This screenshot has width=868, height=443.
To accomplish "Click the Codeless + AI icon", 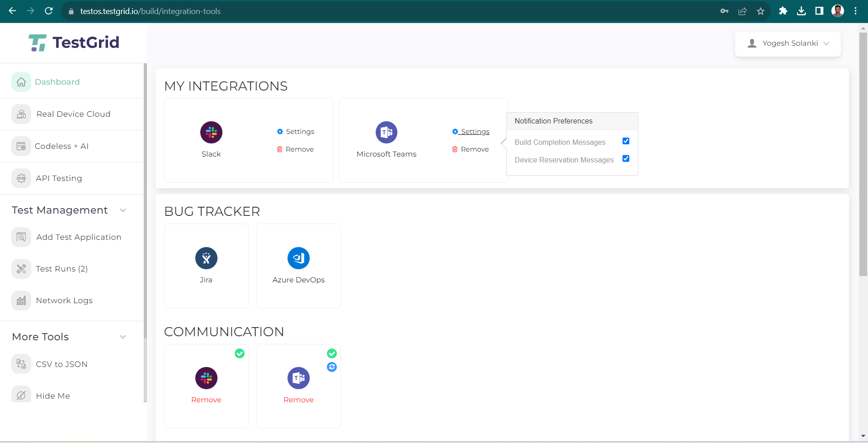I will coord(21,146).
